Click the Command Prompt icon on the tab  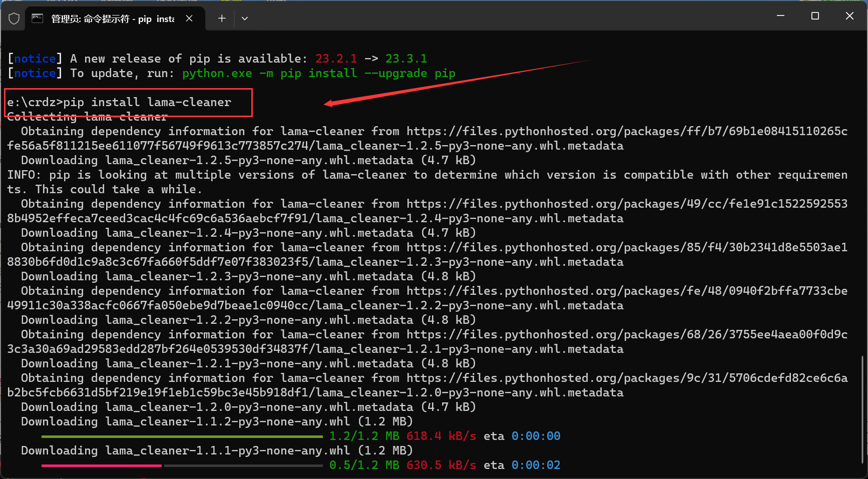38,19
